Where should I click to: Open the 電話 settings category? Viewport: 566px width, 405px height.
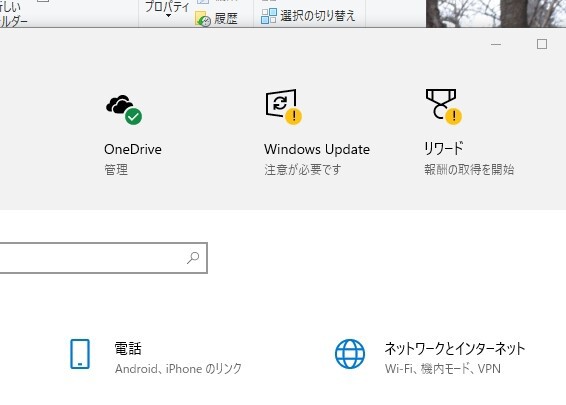[155, 357]
